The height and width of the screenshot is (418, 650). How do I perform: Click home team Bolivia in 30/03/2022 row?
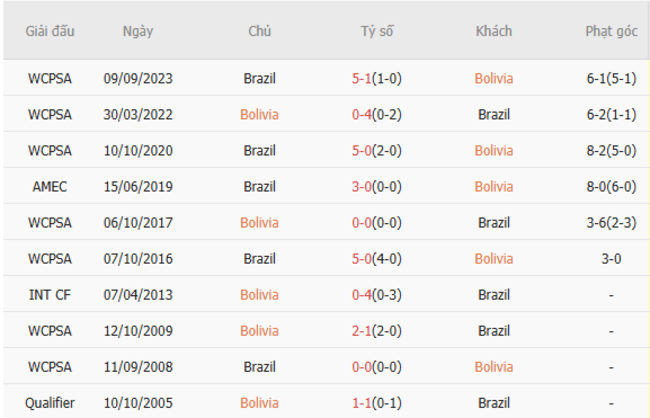(x=259, y=114)
